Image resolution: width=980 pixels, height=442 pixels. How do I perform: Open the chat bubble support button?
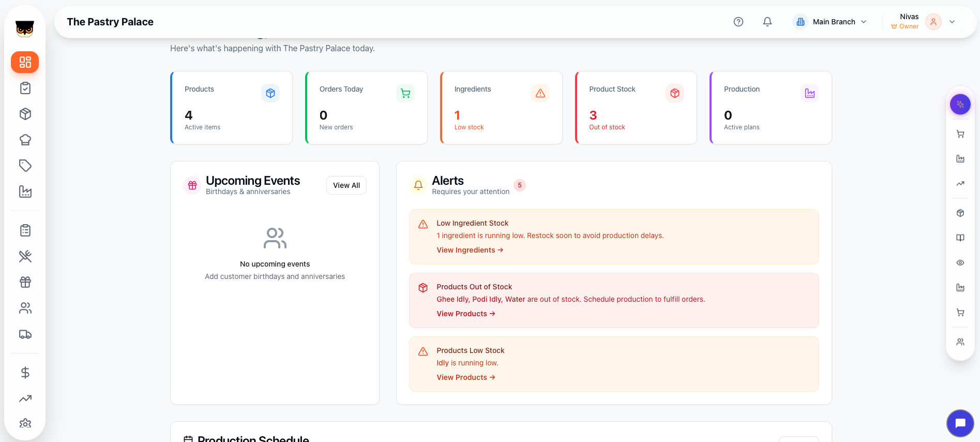tap(960, 423)
